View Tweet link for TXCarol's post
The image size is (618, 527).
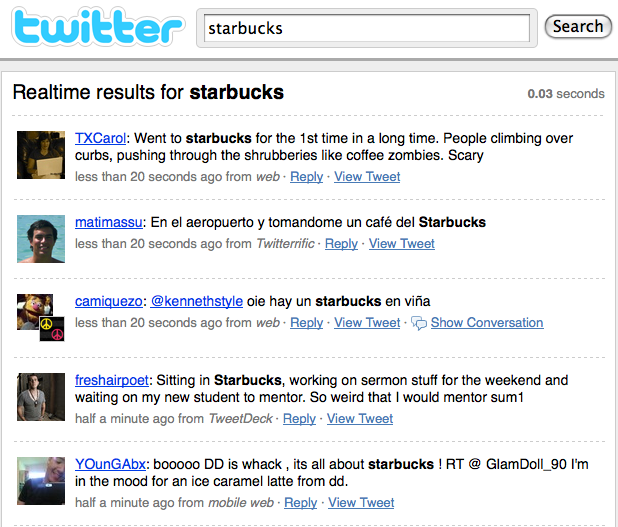tap(367, 177)
